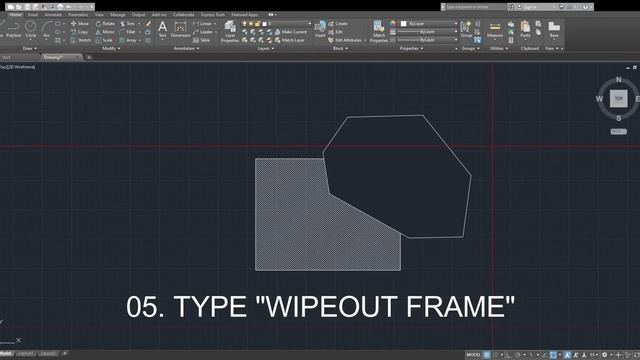Switch to the Manage ribbon tab
The image size is (640, 360).
[x=118, y=14]
